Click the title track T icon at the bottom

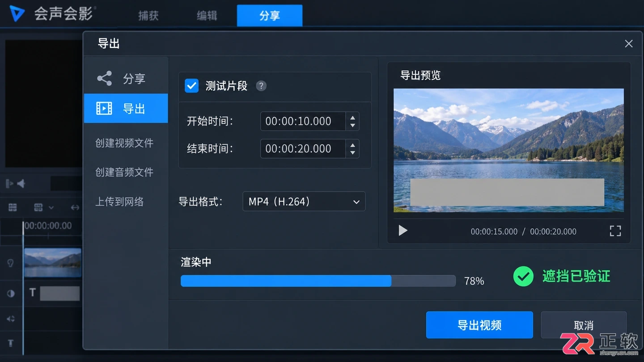pos(11,343)
